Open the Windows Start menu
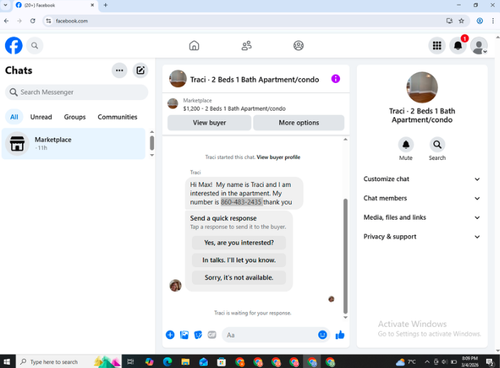This screenshot has height=368, width=500. coord(7,362)
